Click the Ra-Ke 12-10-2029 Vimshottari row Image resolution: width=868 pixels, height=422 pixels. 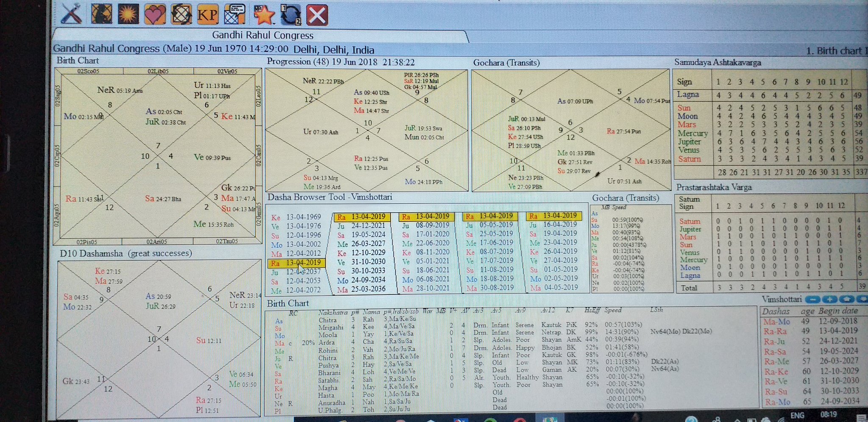810,371
